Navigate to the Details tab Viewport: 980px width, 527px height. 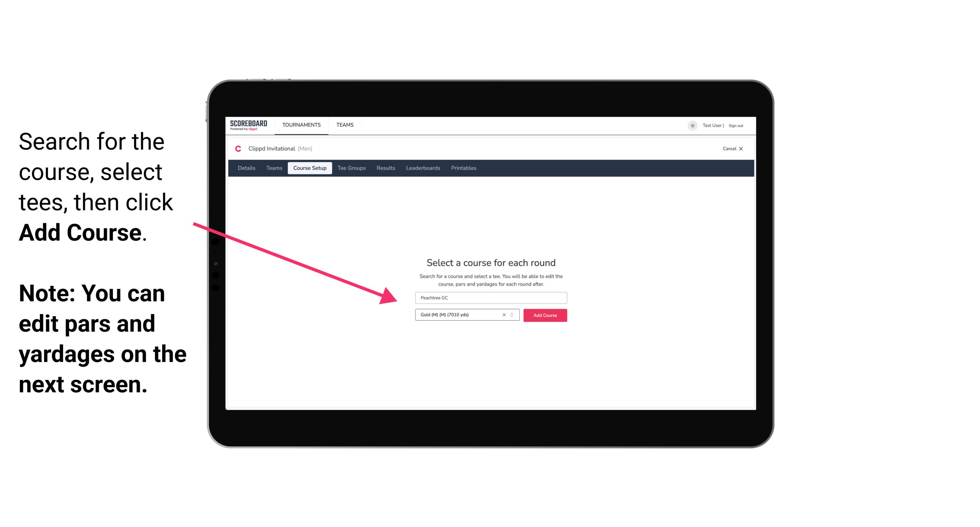[x=245, y=168]
